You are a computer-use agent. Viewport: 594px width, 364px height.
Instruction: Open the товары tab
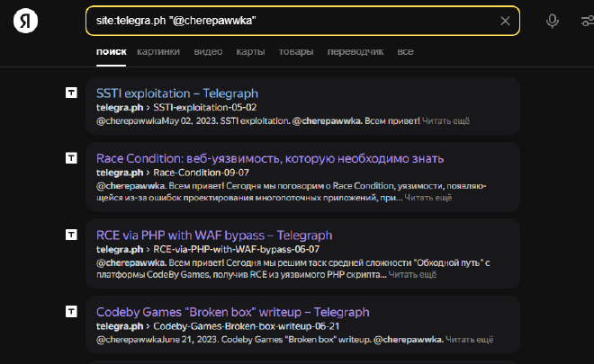point(296,51)
